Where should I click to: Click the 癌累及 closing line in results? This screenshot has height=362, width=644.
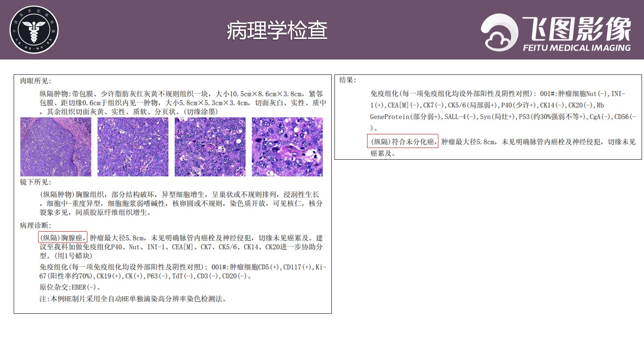tap(383, 153)
